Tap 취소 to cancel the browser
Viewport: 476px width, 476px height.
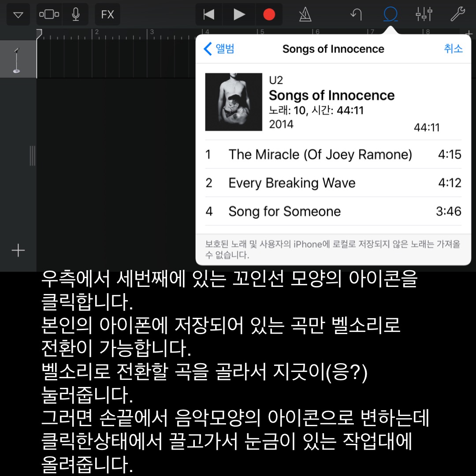pos(453,48)
